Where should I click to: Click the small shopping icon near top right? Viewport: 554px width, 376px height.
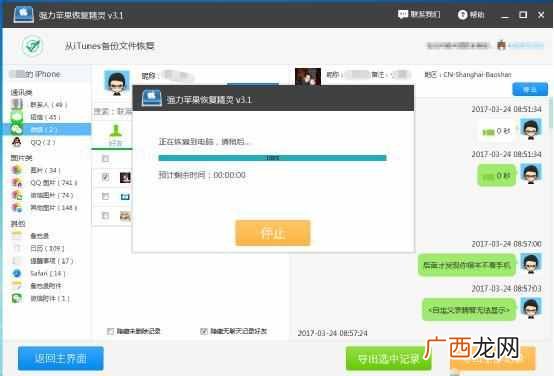pyautogui.click(x=501, y=45)
